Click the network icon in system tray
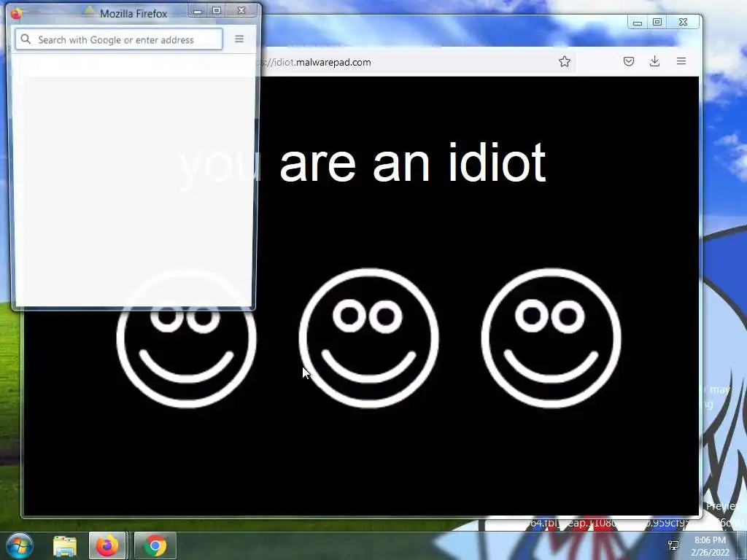Screen dimensions: 747x560 coord(673,545)
